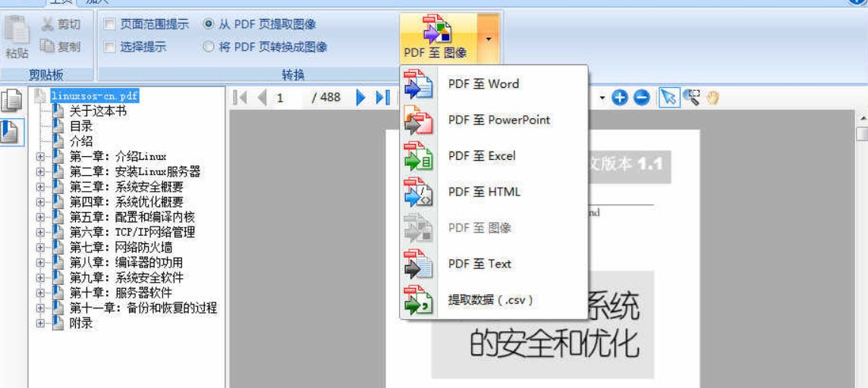Click the zoom in plus icon
This screenshot has height=388, width=868.
pos(620,98)
